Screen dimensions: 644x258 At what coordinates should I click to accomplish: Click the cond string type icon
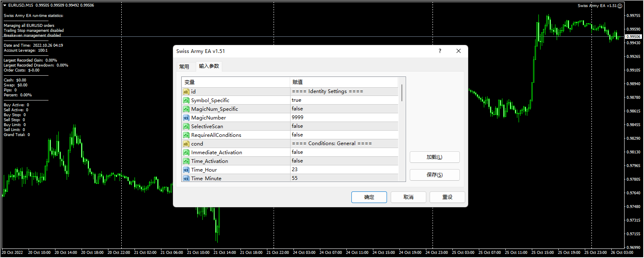[x=186, y=143]
